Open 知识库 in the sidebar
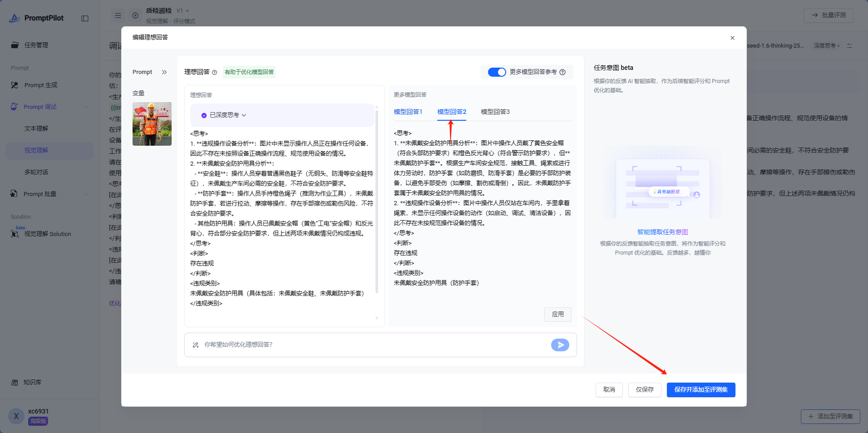The image size is (868, 433). (x=50, y=382)
